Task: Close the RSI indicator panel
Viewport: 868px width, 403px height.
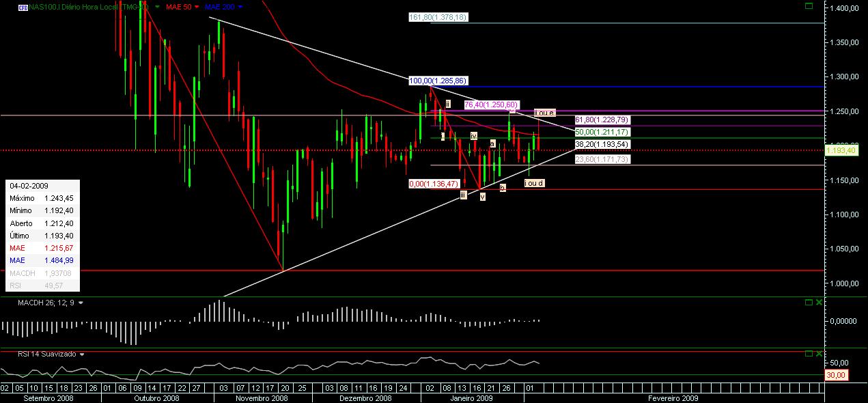Action: click(x=820, y=354)
